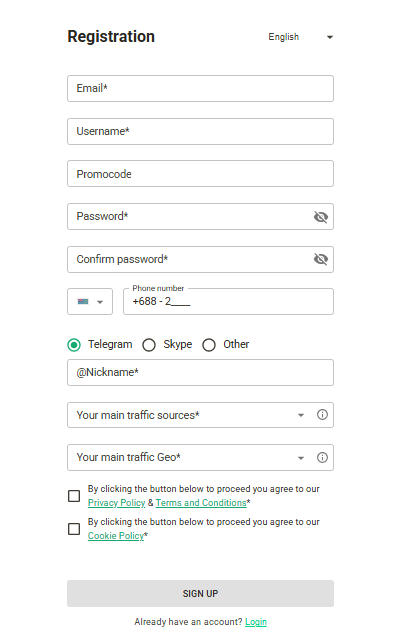
Task: Check the Privacy Policy agreement checkbox
Action: (x=74, y=496)
